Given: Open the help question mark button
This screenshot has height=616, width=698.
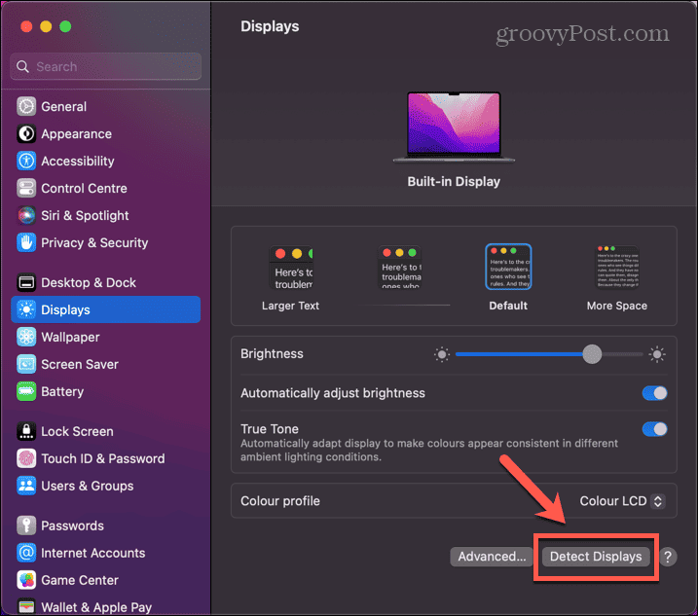Looking at the screenshot, I should (667, 557).
